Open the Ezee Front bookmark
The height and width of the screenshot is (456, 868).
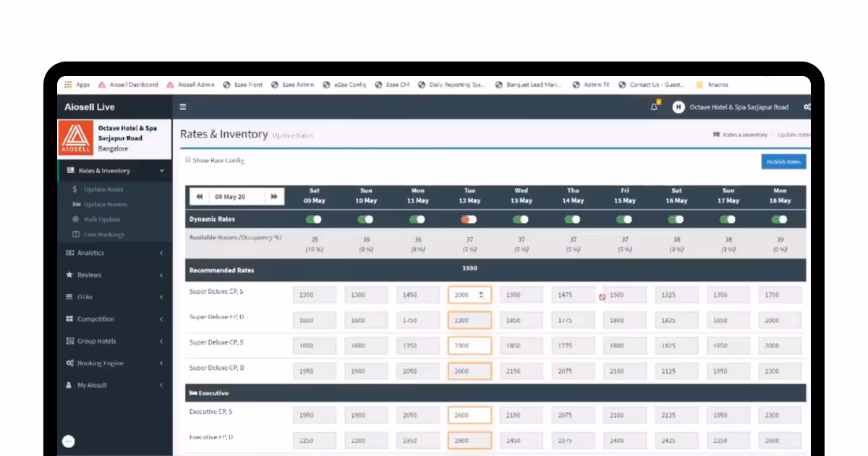point(243,85)
